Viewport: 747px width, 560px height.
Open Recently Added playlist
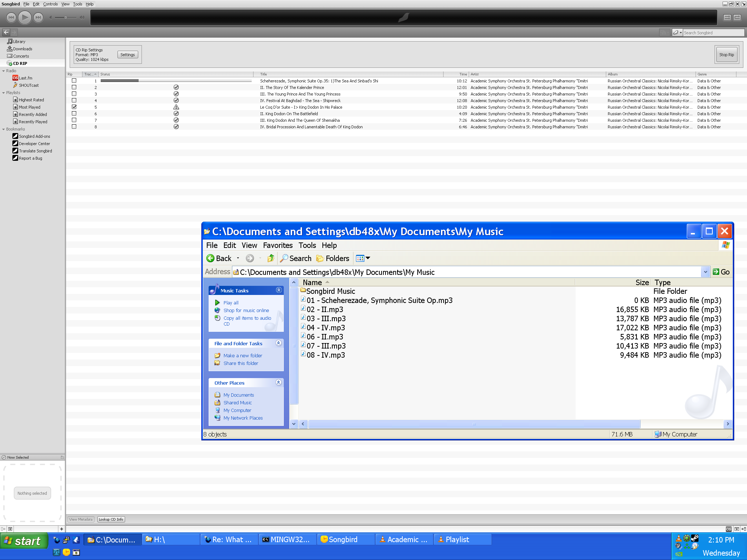pyautogui.click(x=33, y=114)
